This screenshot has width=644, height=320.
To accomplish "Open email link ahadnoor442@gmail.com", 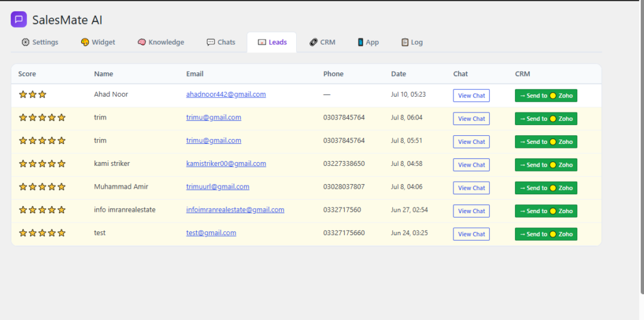I will click(x=226, y=94).
